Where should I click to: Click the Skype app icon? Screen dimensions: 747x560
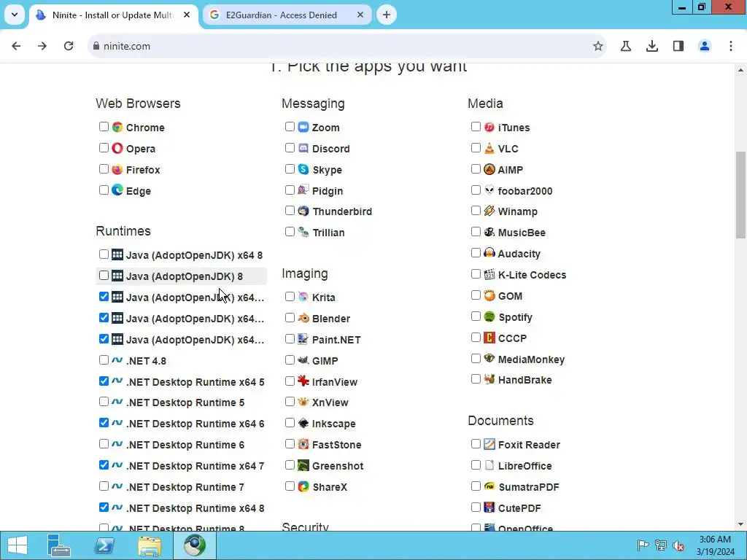pos(303,169)
